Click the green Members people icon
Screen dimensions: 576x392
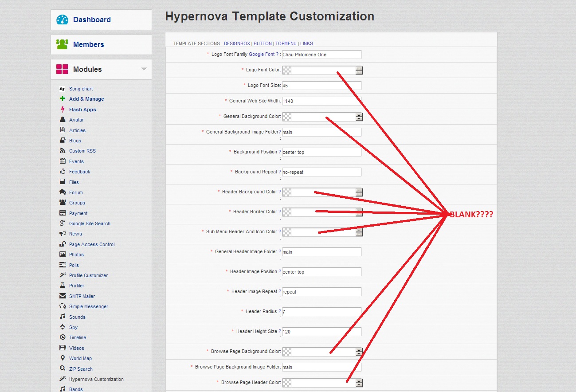[x=62, y=44]
